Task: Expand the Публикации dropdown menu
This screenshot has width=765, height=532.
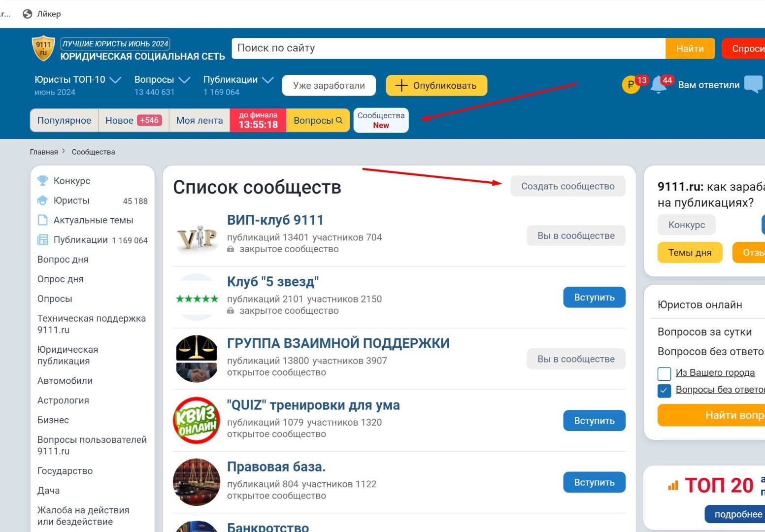Action: [x=268, y=80]
